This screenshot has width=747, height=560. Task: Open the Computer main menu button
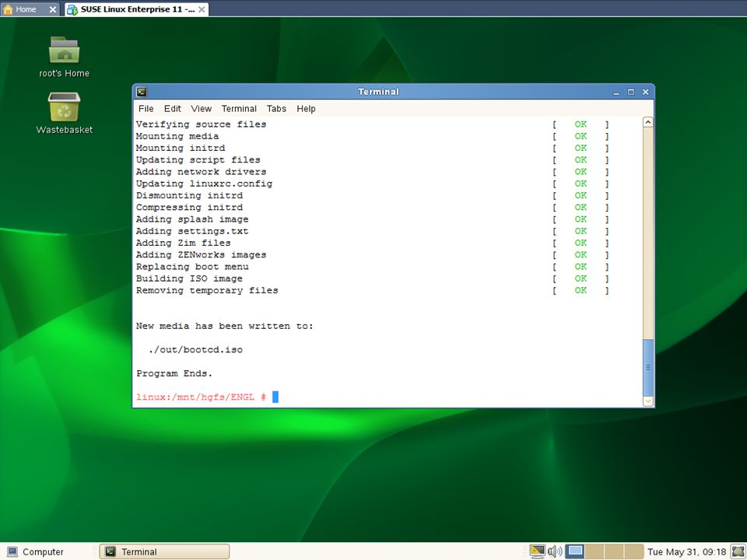(x=35, y=552)
